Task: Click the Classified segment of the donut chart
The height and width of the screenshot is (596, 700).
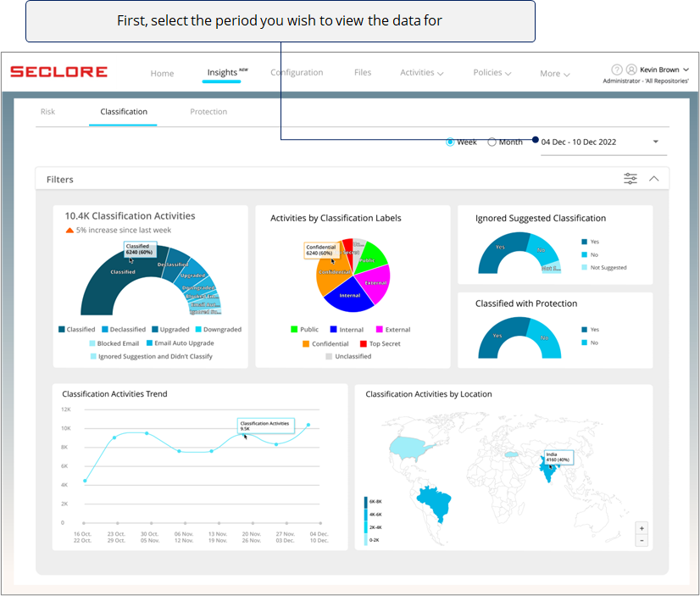Action: 119,275
